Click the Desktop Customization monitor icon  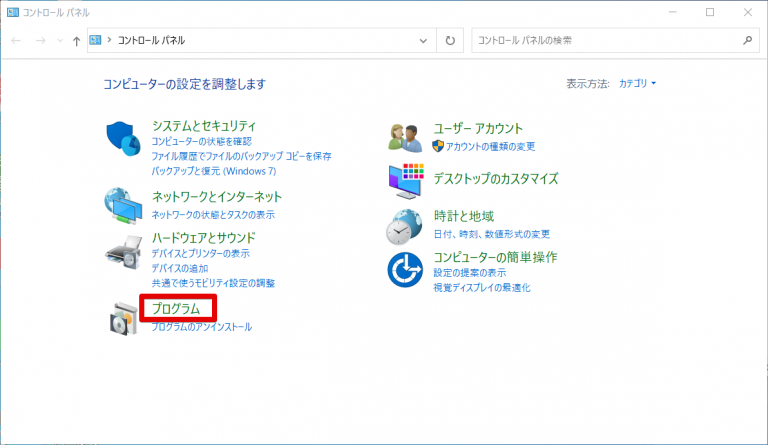pyautogui.click(x=406, y=181)
